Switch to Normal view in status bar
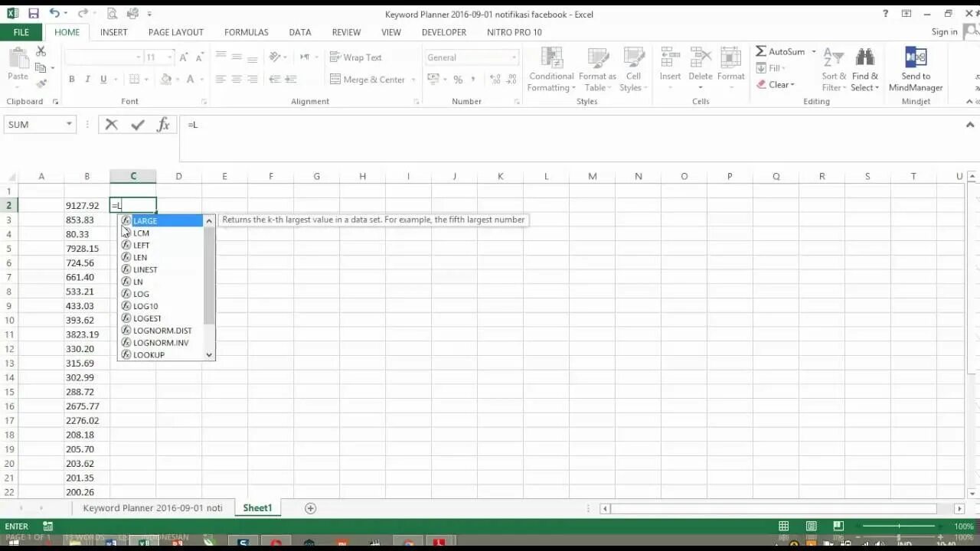Viewport: 980px width, 551px height. (x=784, y=527)
